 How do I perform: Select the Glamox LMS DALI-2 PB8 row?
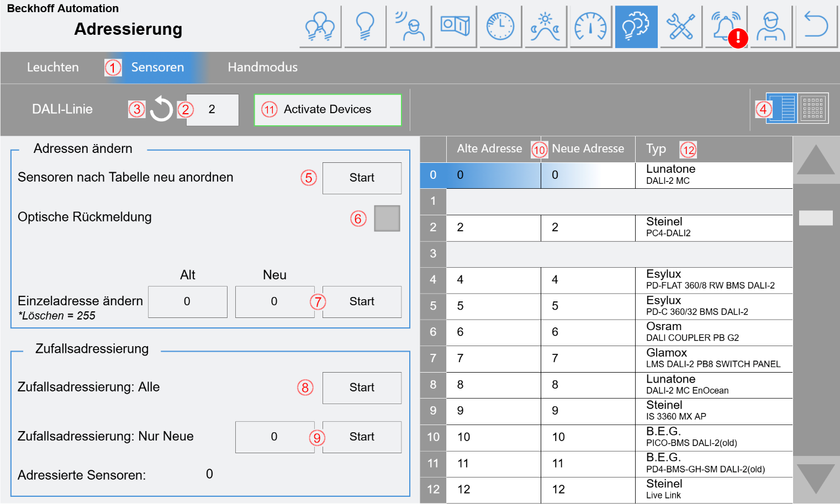[x=606, y=359]
